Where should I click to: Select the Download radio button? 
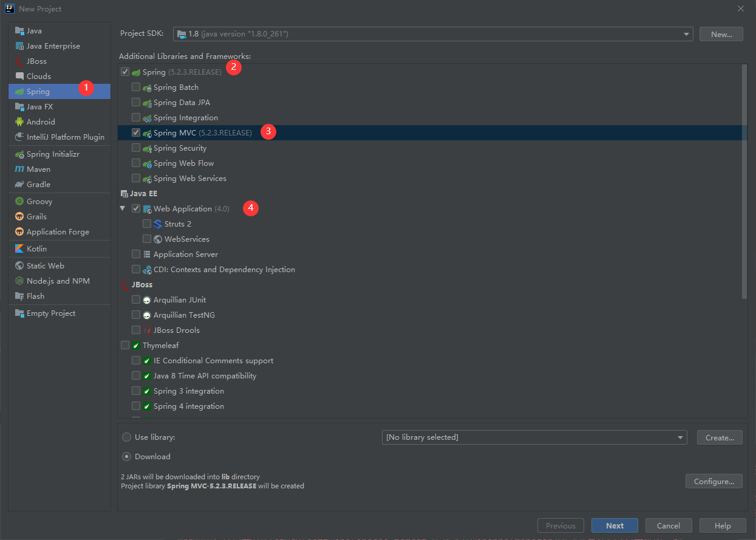pyautogui.click(x=126, y=456)
